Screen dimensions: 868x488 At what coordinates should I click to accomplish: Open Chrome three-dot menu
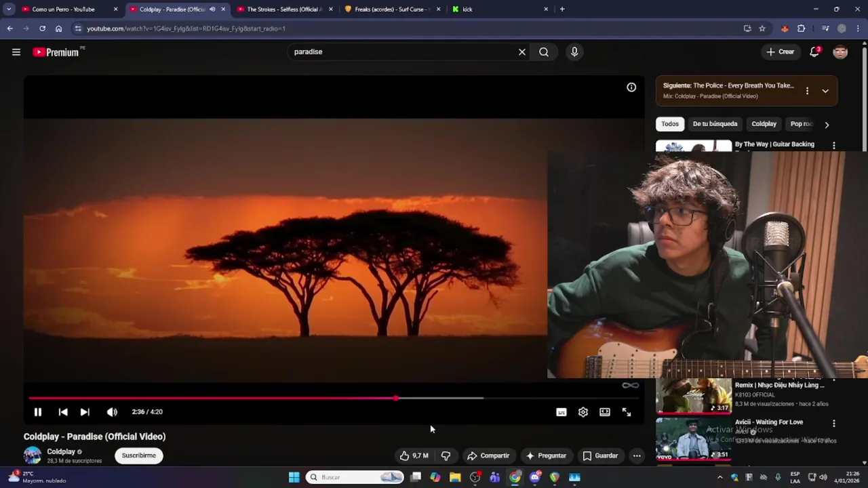pyautogui.click(x=859, y=28)
